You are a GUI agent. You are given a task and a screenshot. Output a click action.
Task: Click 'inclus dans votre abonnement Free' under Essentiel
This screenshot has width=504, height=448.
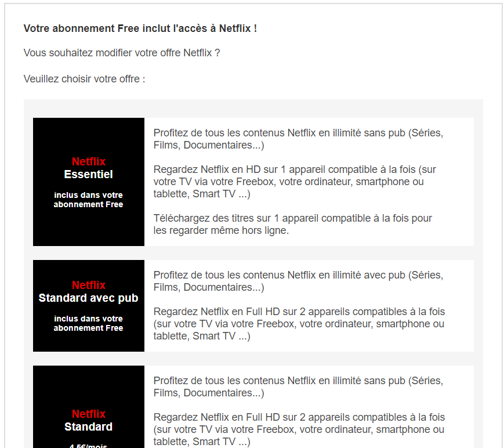click(88, 200)
